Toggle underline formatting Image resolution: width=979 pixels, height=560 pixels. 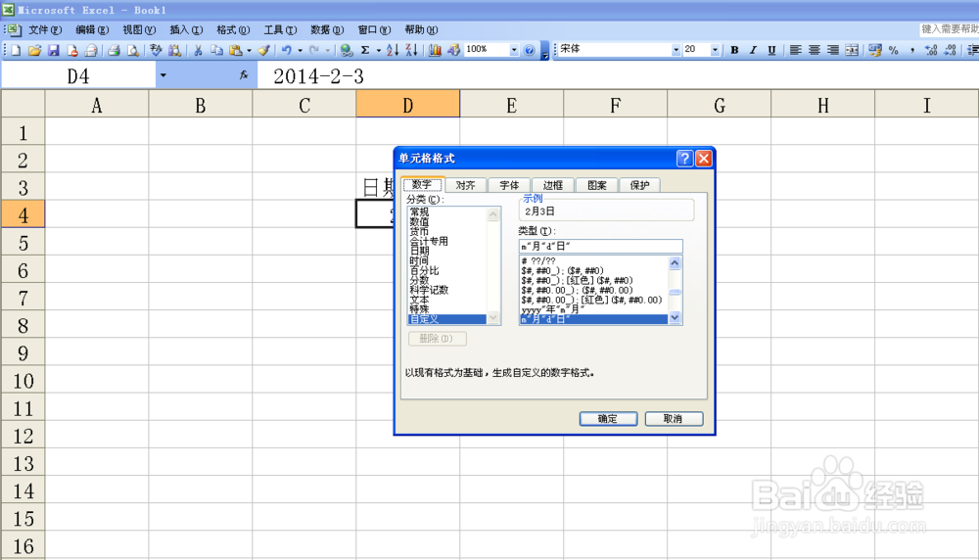(771, 51)
